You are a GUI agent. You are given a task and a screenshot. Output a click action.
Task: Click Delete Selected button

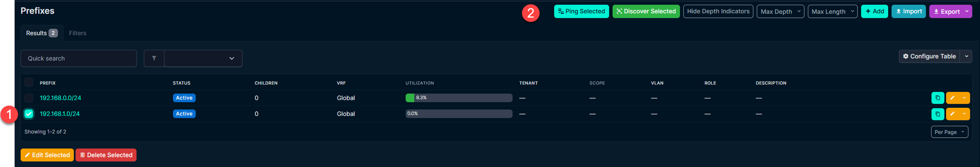point(106,155)
